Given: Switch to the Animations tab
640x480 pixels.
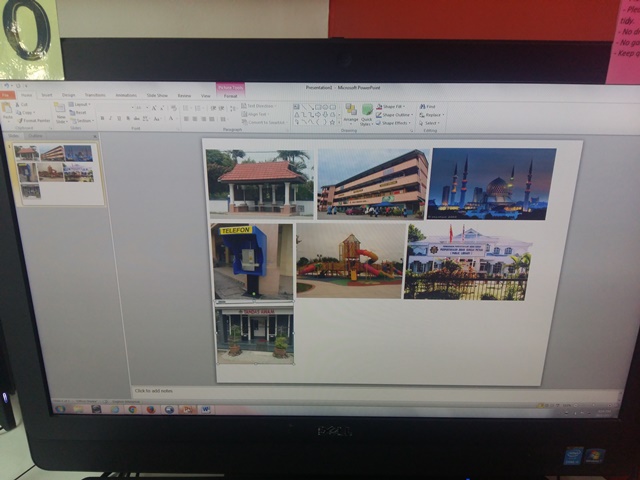Looking at the screenshot, I should coord(126,95).
